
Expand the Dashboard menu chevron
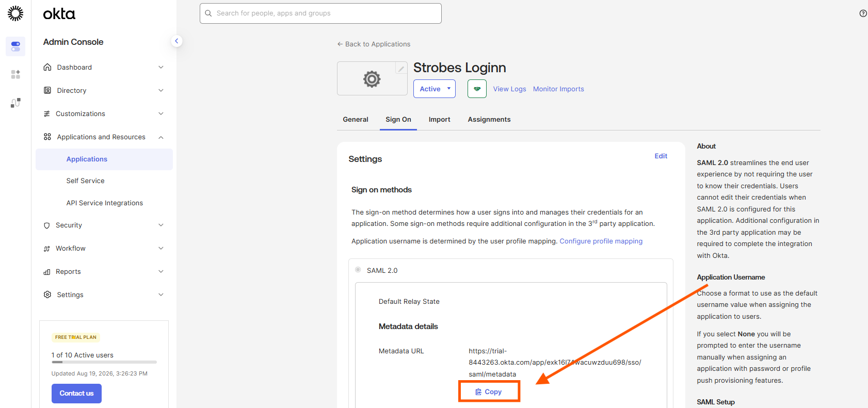tap(161, 67)
